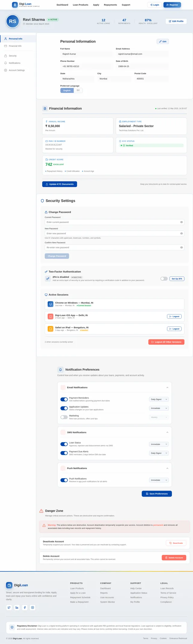Open Facebook social link in footer
Screen dimensions: 193x644
click(25, 608)
